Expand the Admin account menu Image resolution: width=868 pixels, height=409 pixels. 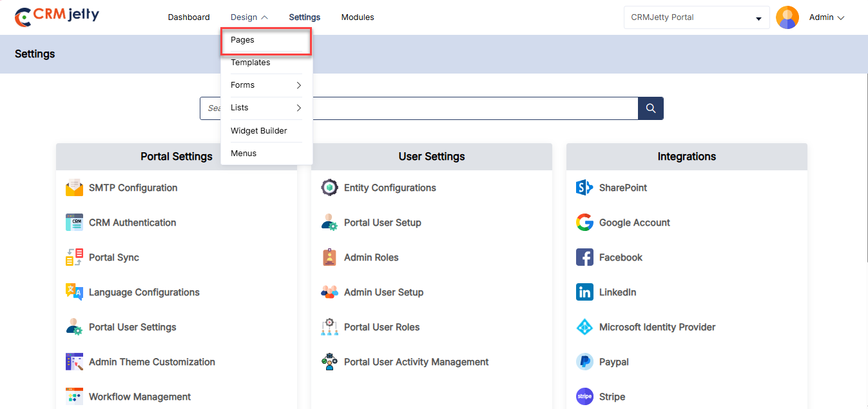(x=826, y=17)
